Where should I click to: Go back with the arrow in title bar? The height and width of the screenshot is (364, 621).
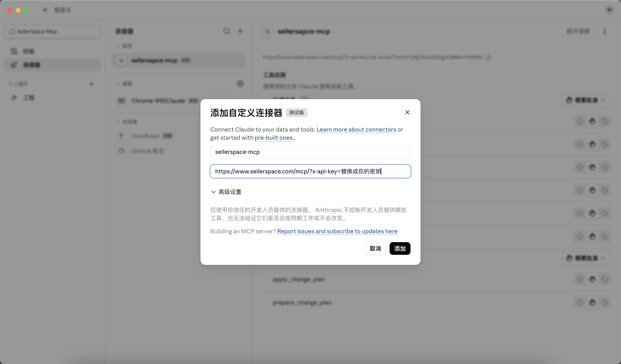click(45, 10)
